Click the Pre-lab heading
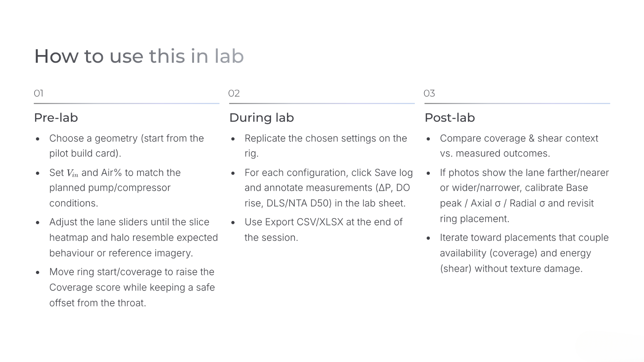 coord(56,118)
